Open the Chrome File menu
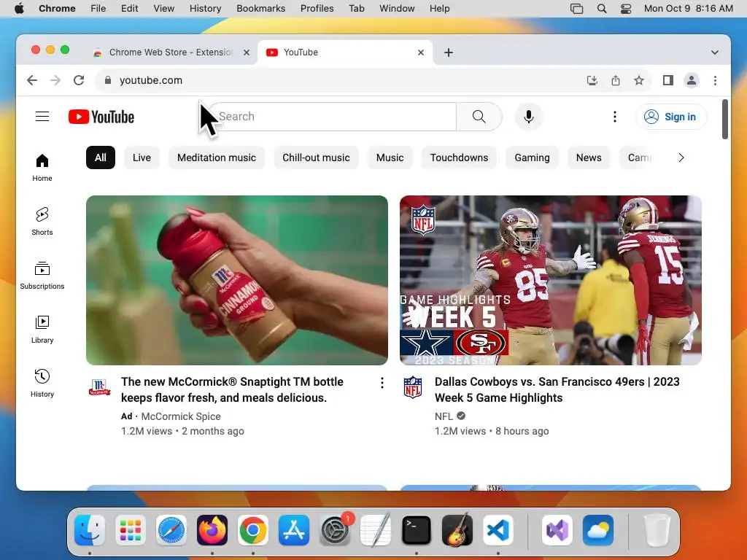The image size is (747, 560). (98, 9)
